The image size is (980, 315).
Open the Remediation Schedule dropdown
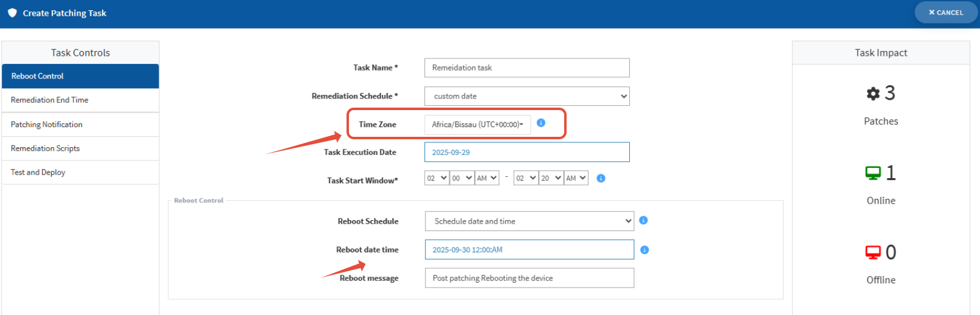(x=526, y=96)
